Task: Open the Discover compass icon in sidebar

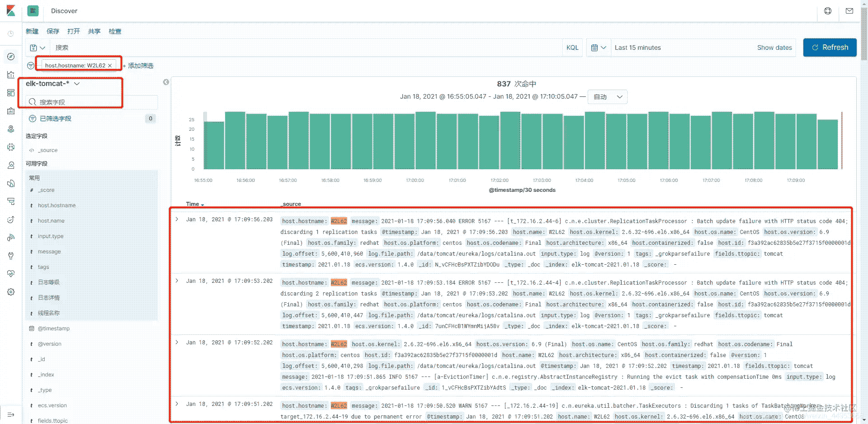Action: (x=11, y=57)
